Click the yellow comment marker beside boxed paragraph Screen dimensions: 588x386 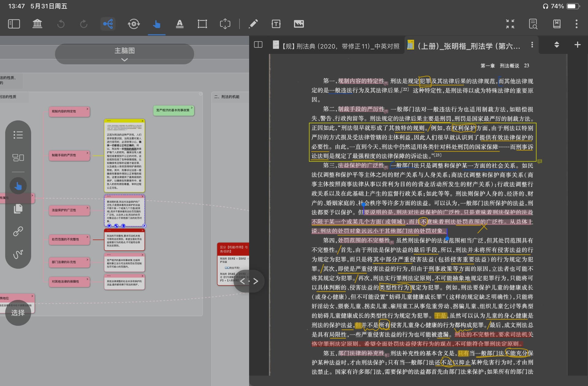click(x=540, y=161)
